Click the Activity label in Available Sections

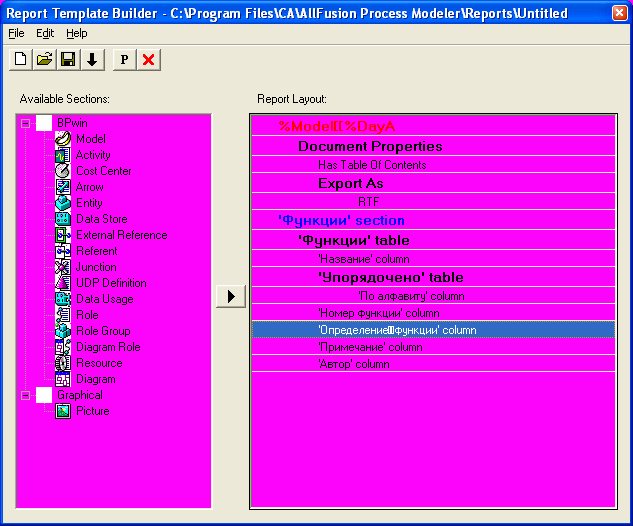pos(93,155)
